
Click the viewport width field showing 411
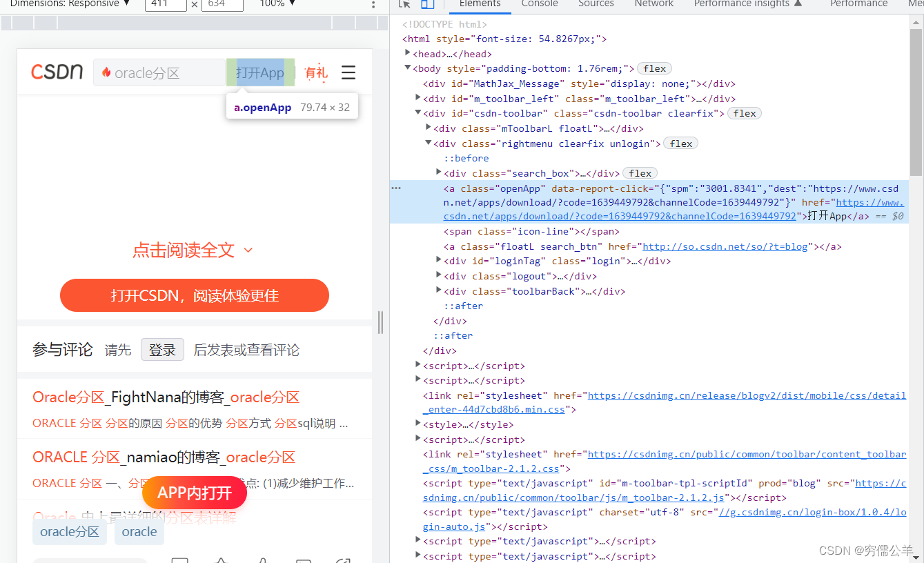(166, 4)
